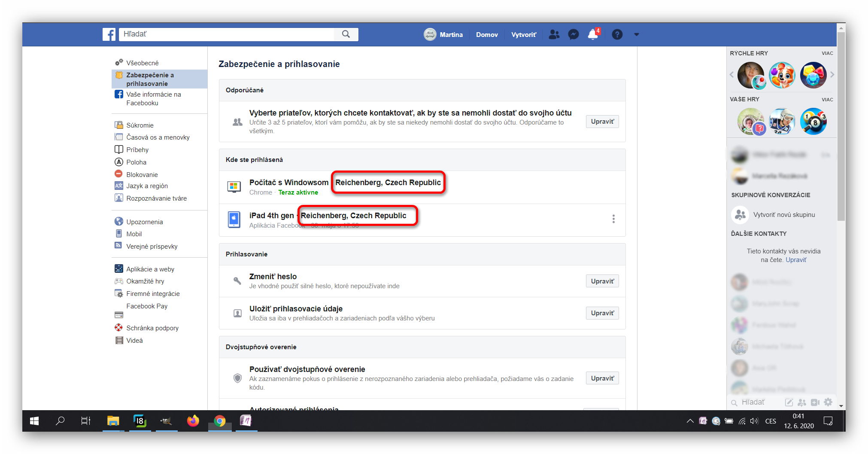Screen dimensions: 868x454
Task: Open the fox game thumbnail under RÝCHLE HRY
Action: click(x=782, y=75)
